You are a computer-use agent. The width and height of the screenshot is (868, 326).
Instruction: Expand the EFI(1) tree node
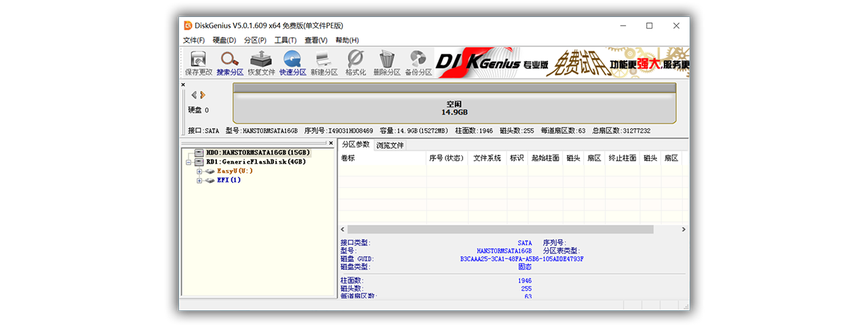[199, 181]
